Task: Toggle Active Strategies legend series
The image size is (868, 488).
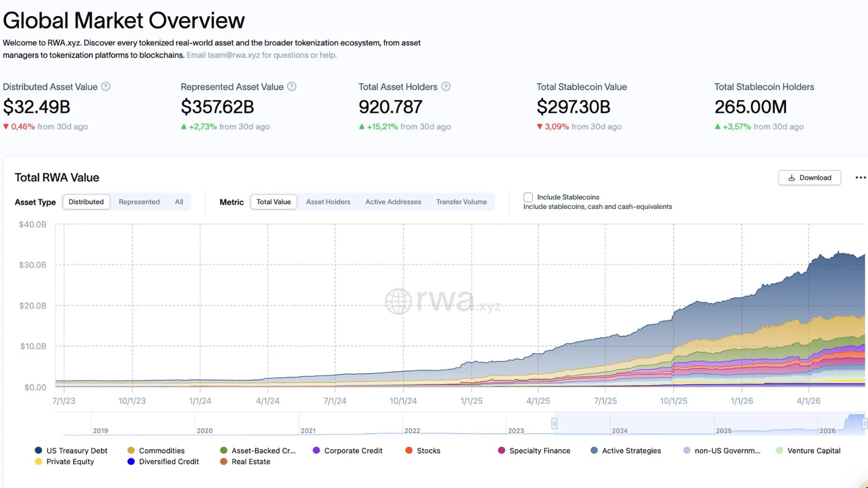Action: click(x=626, y=451)
